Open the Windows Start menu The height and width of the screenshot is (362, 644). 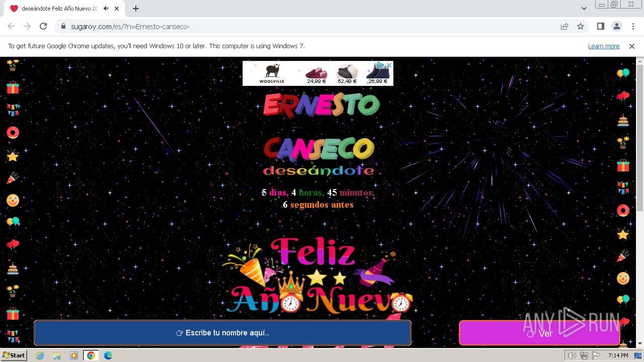point(14,355)
